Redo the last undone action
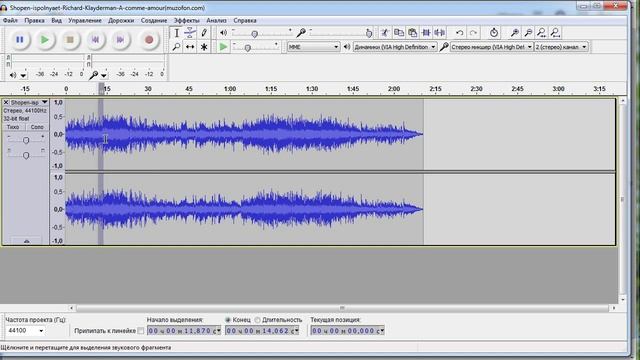640x360 pixels. point(473,33)
